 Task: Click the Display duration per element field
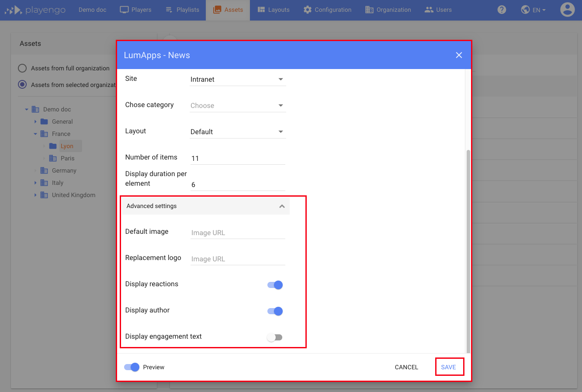coord(238,184)
